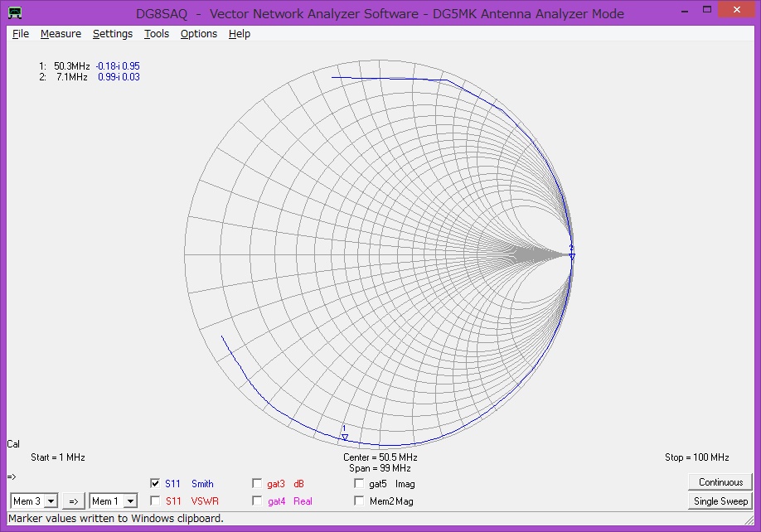Select marker 1 triangle on Smith chart
Screen dimensions: 761x532
point(345,437)
